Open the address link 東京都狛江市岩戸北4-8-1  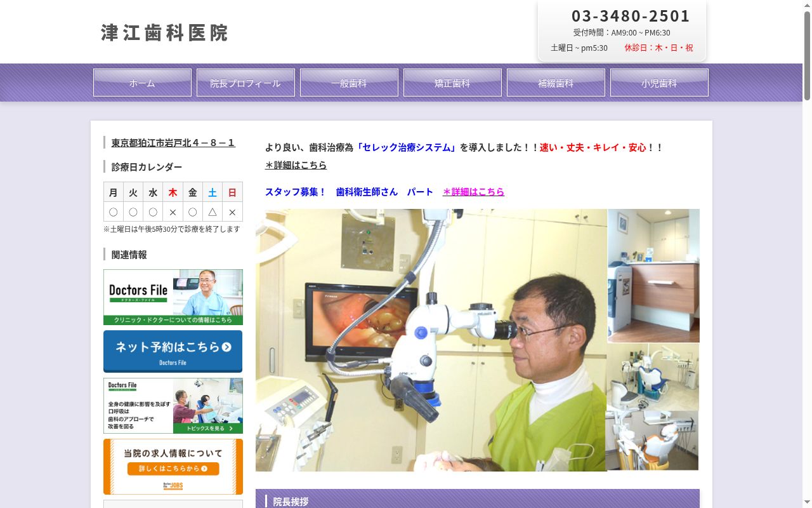(173, 143)
